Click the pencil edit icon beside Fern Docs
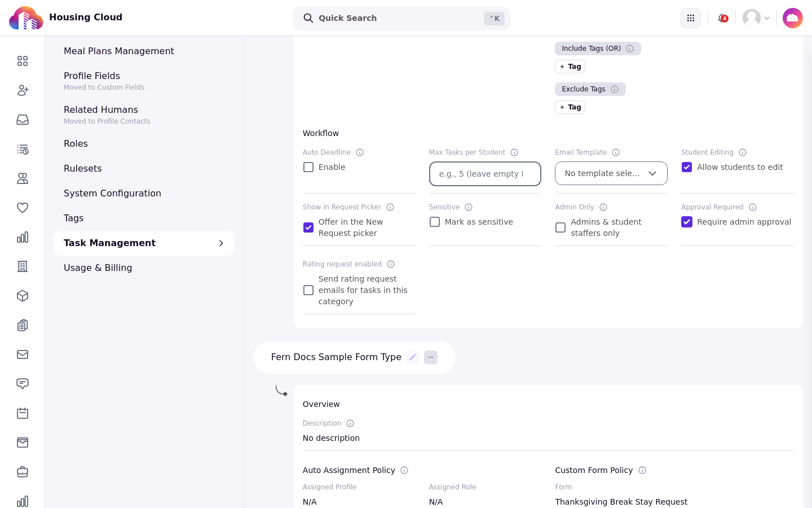Image resolution: width=812 pixels, height=508 pixels. click(413, 357)
